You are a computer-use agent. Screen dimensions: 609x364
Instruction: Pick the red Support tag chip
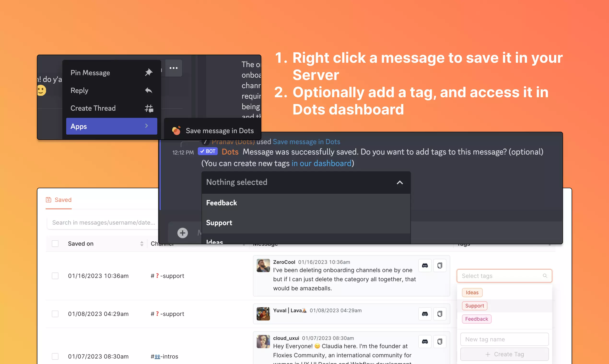coord(474,306)
